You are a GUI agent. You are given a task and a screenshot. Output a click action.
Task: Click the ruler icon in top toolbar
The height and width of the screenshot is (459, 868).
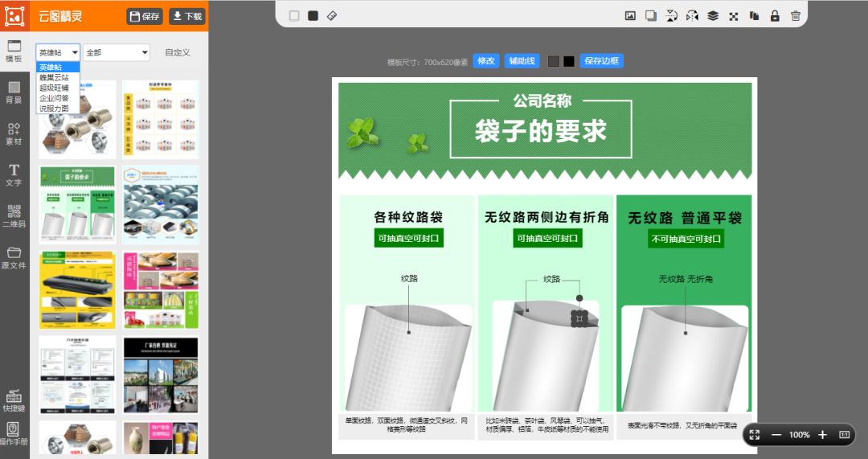click(332, 15)
